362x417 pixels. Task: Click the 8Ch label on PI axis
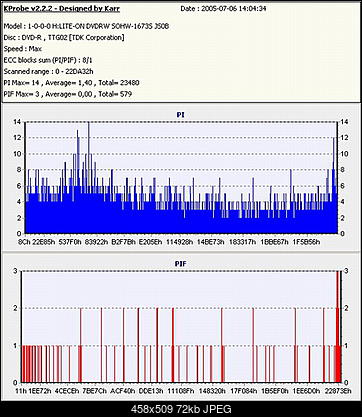(x=24, y=242)
